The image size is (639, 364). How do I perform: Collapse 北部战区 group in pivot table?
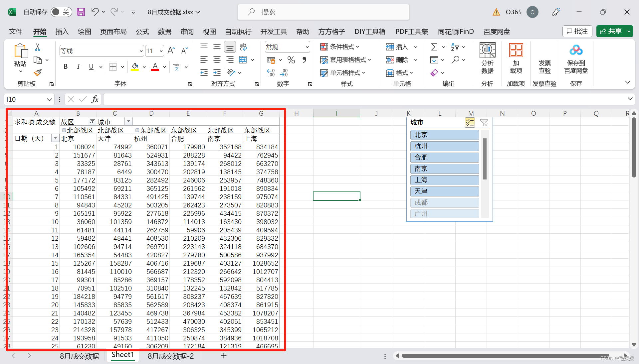click(x=64, y=130)
